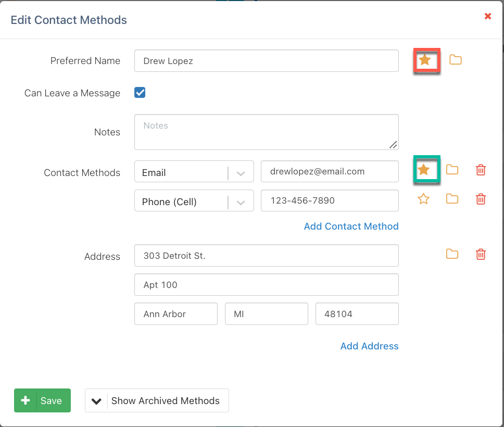Click the star icon beside Preferred Name

click(x=425, y=60)
